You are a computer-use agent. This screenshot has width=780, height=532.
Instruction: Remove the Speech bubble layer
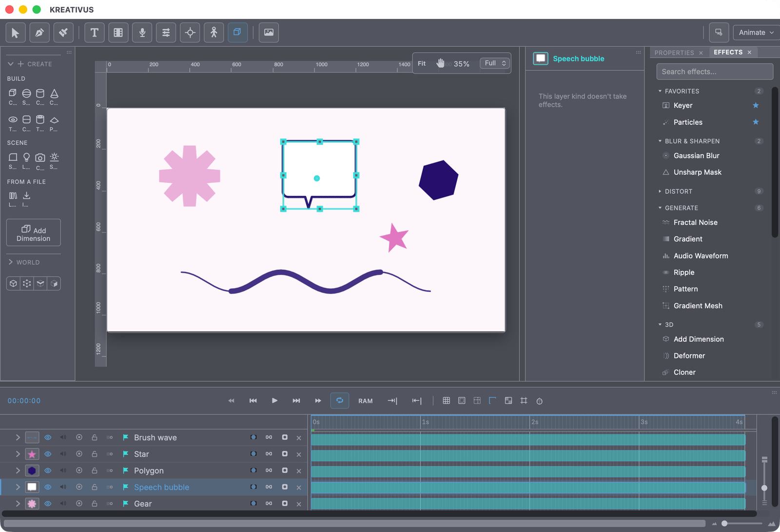coord(299,487)
